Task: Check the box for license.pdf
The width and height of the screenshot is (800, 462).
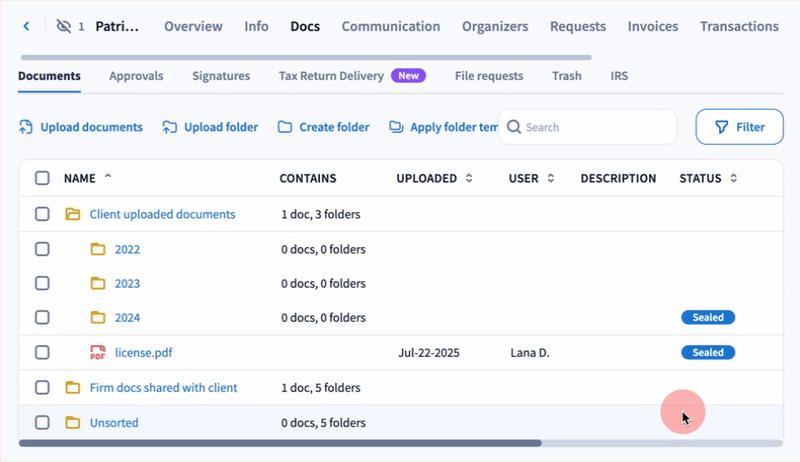Action: coord(42,353)
